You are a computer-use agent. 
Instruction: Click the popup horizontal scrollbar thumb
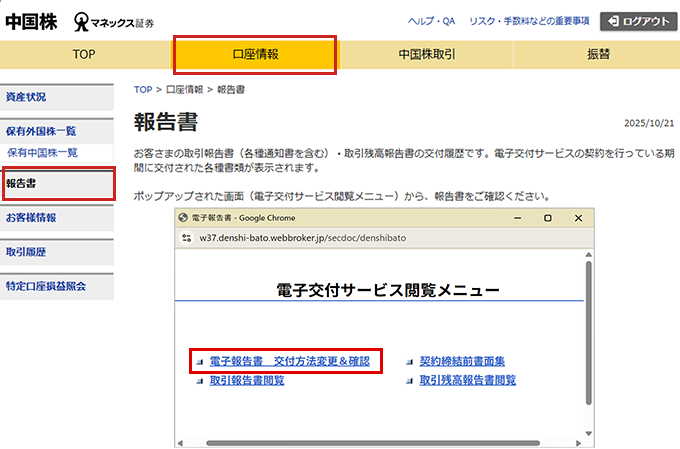tap(373, 443)
